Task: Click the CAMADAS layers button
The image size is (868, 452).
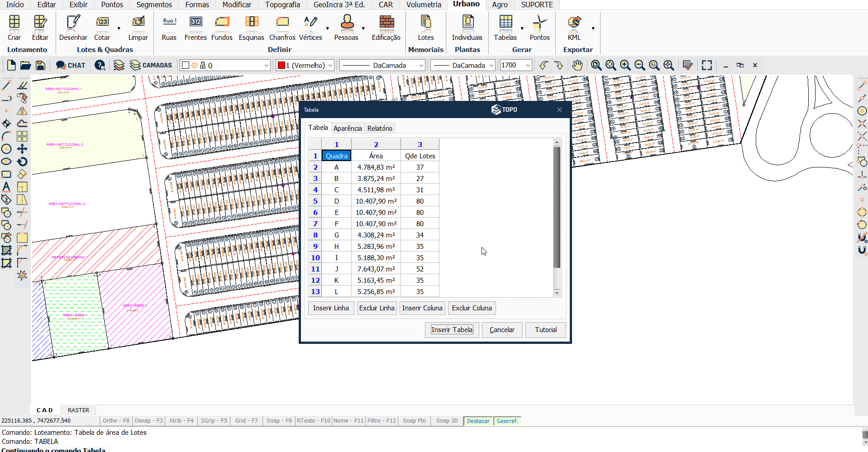Action: click(151, 65)
